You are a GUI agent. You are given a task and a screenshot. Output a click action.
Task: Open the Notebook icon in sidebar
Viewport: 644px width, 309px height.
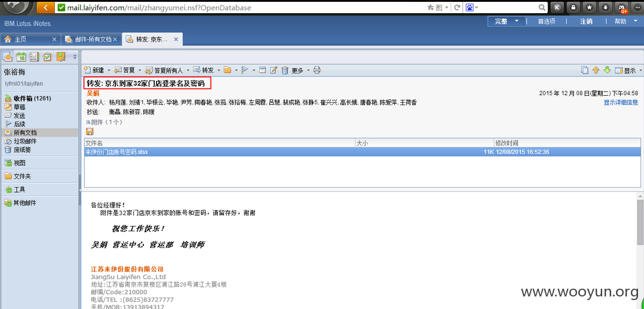pos(61,57)
